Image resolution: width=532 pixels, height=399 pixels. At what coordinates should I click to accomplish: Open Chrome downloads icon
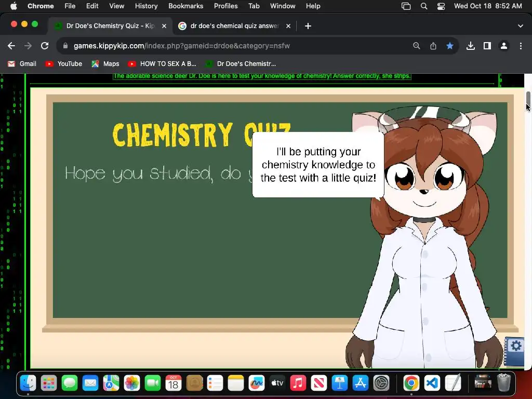click(470, 46)
